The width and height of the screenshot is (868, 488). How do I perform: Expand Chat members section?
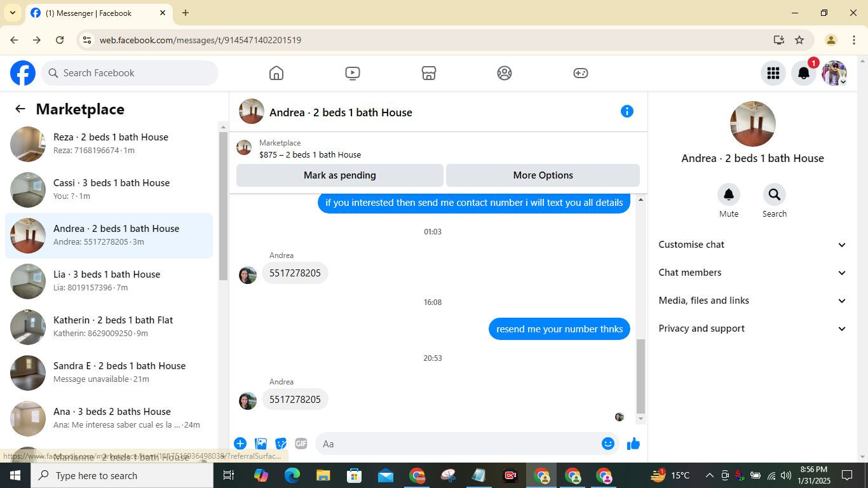tap(753, 273)
